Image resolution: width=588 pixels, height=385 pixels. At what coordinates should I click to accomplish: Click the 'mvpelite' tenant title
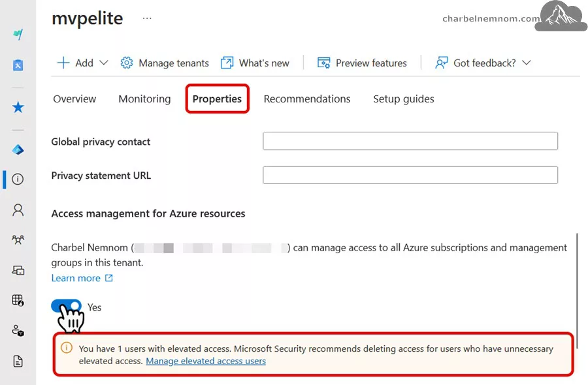click(88, 18)
